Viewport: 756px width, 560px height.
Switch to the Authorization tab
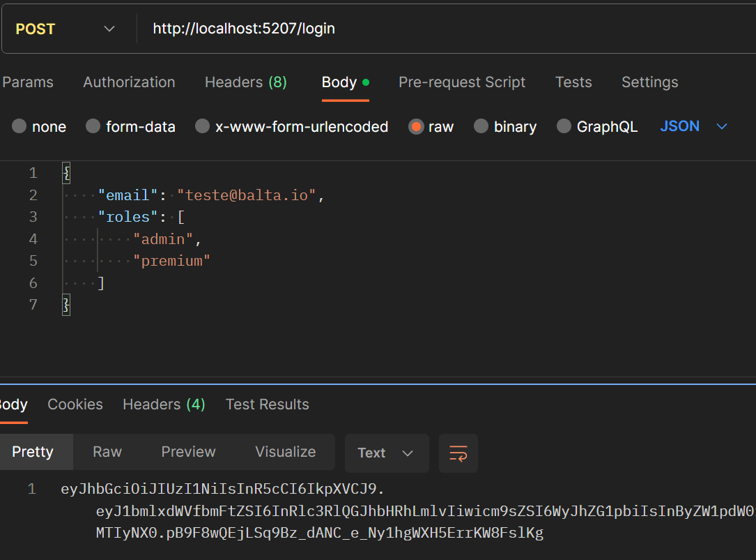[x=129, y=82]
